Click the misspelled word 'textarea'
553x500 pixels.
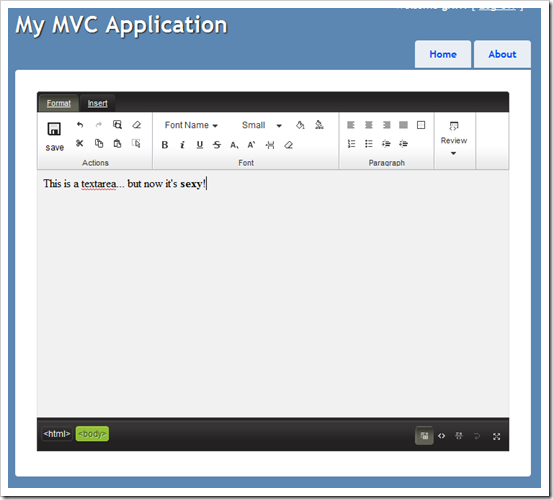coord(98,184)
